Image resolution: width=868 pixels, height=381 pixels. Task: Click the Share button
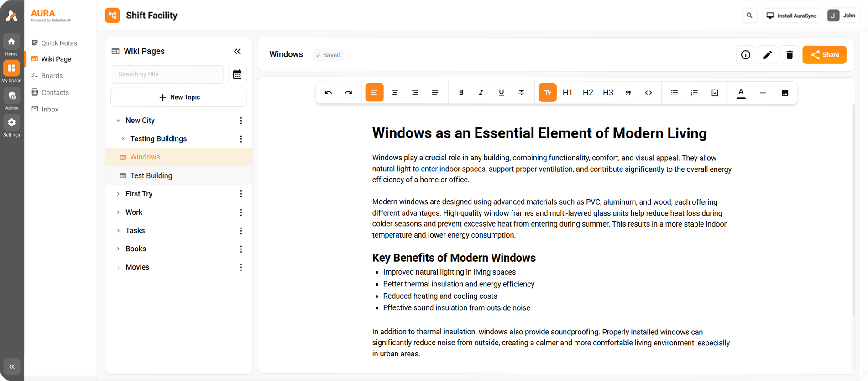824,55
